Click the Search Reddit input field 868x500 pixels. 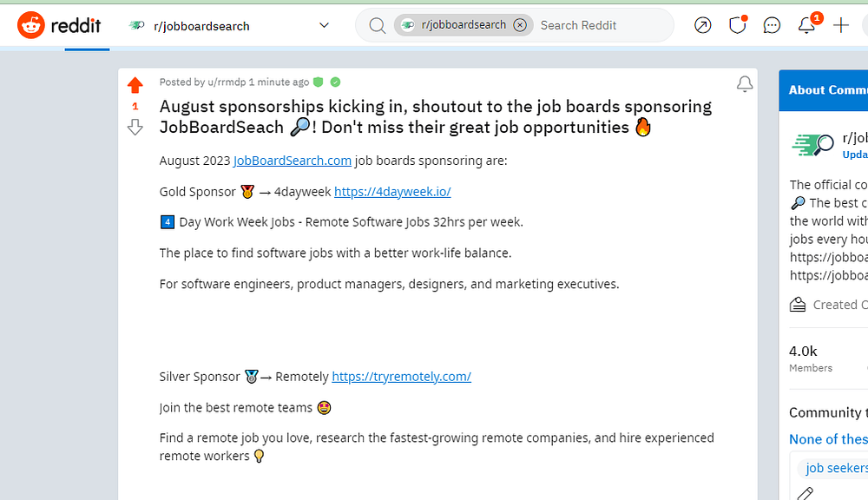tap(599, 25)
